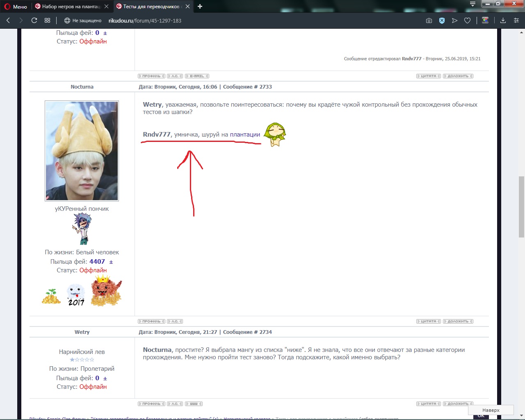The image size is (525, 420).
Task: Click ЦИТАТА button under Wetry's post
Action: (x=429, y=404)
